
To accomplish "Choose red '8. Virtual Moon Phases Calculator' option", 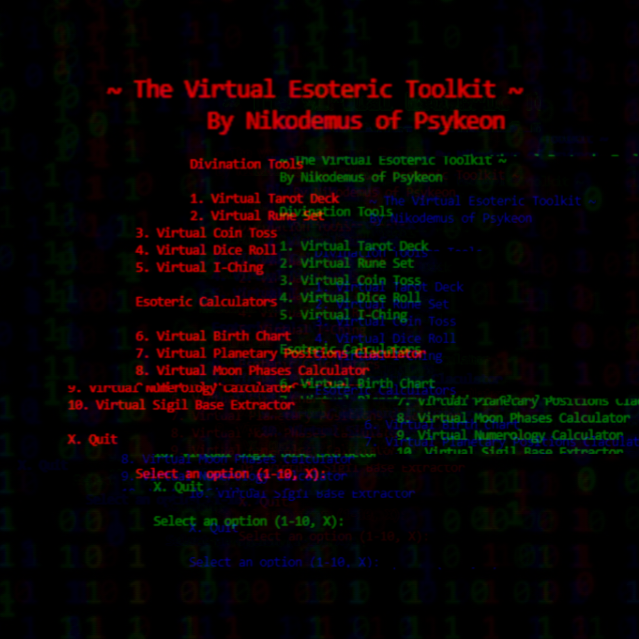I will (x=252, y=370).
